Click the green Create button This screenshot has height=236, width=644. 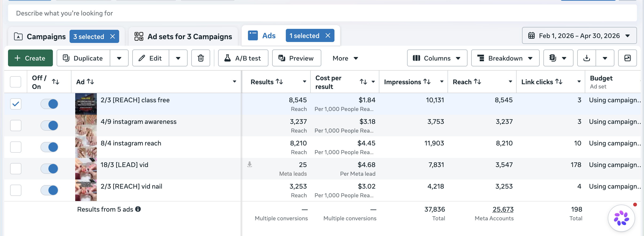[x=30, y=58]
